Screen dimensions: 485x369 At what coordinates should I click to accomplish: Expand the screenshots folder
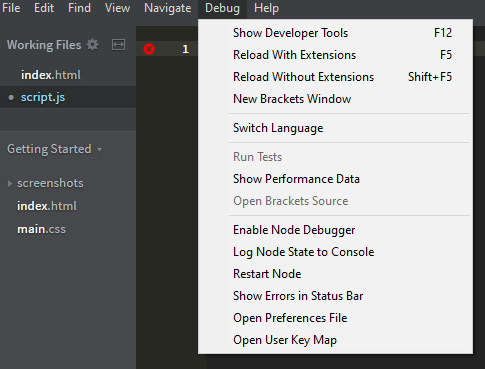tap(10, 183)
